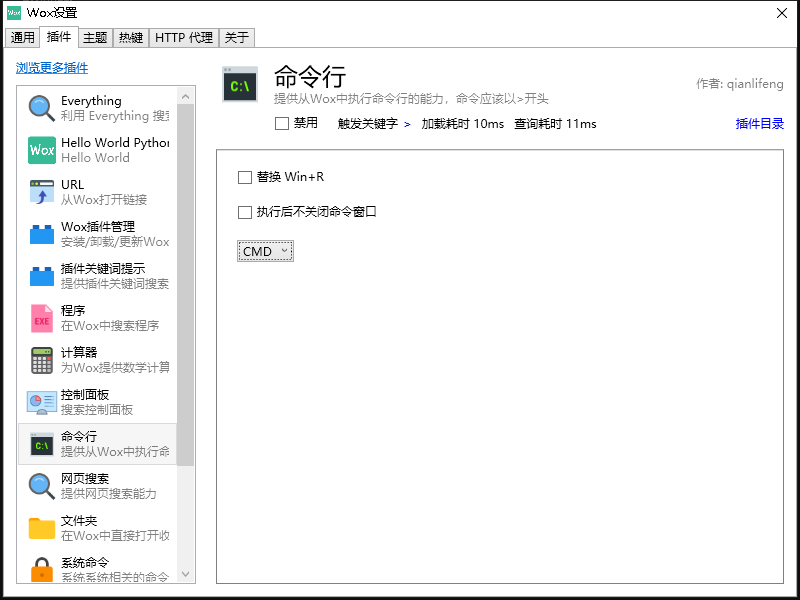800x600 pixels.
Task: Click the 加载耗时 10ms text
Action: 462,124
